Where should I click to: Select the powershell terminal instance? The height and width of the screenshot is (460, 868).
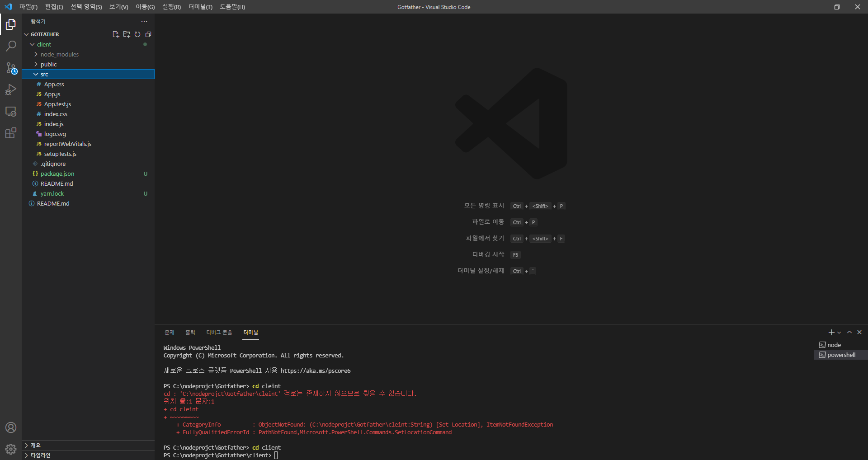pyautogui.click(x=841, y=355)
